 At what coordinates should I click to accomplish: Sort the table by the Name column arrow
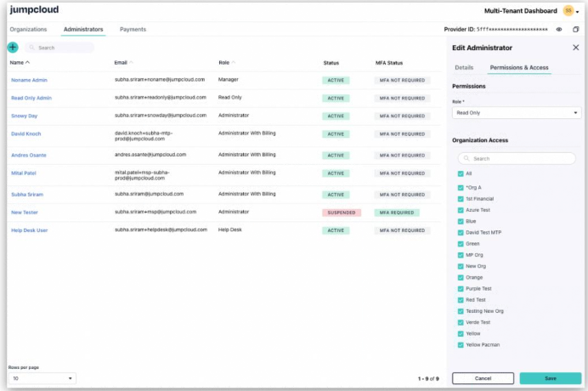click(28, 63)
